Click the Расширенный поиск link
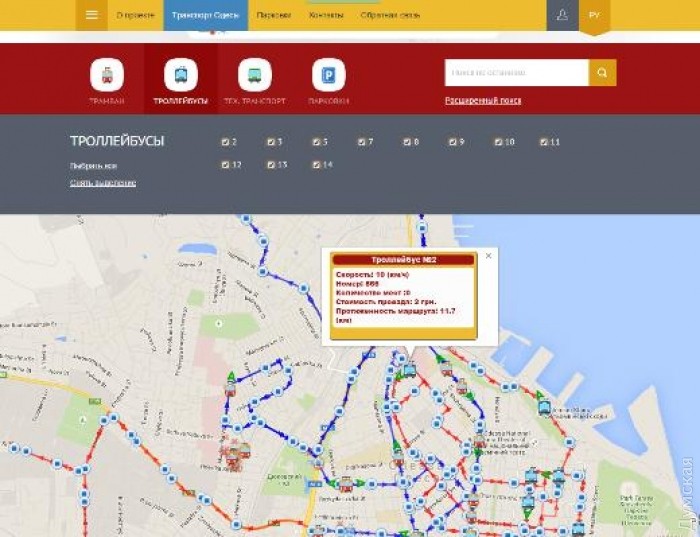 (483, 101)
